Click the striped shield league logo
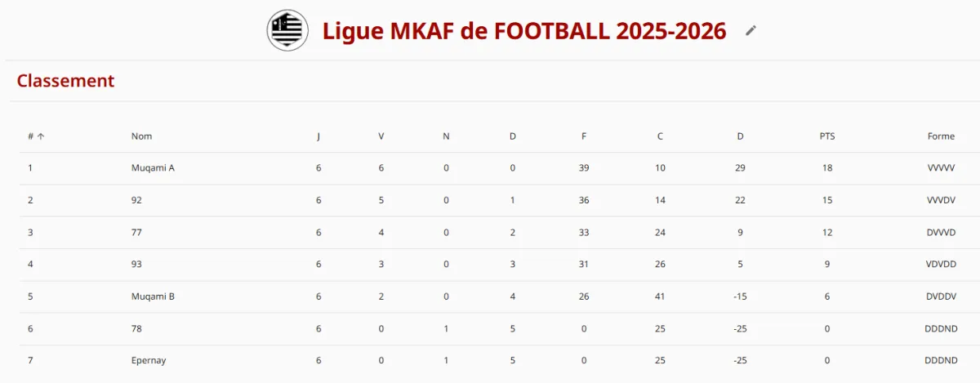 (x=287, y=30)
